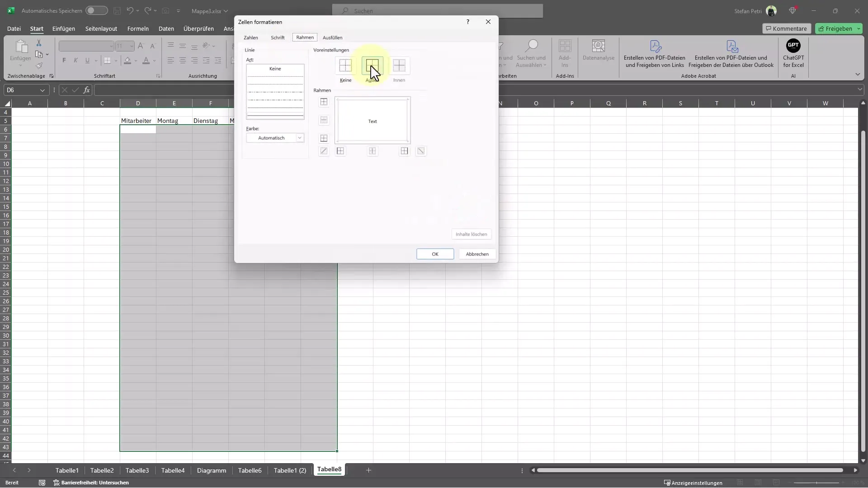Confirm the dialog with OK

435,254
